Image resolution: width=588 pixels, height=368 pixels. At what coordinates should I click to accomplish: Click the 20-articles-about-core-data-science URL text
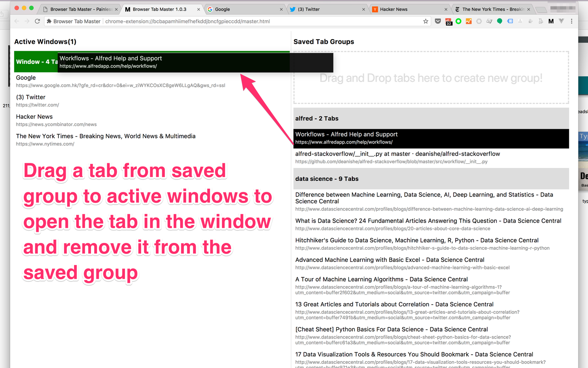pos(393,229)
